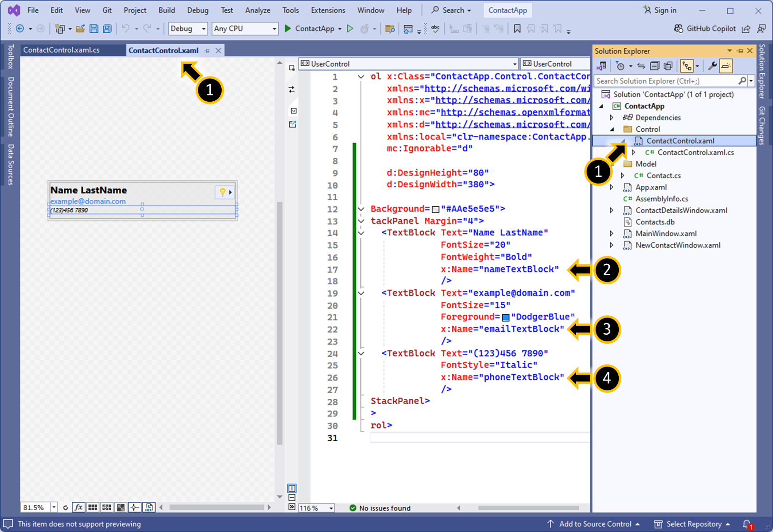Click the spell checker abc icon
The image size is (773, 532).
pos(435,29)
